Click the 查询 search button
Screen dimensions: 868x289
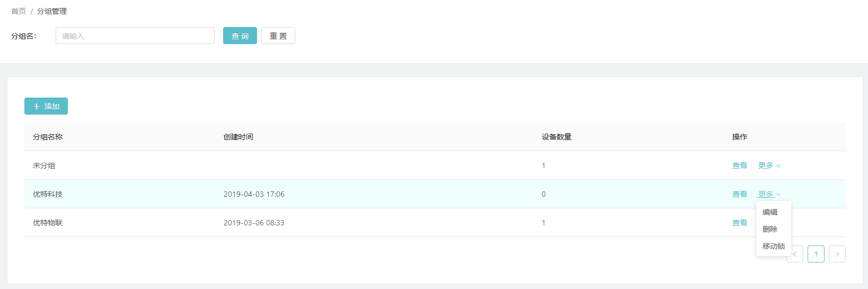(x=240, y=36)
